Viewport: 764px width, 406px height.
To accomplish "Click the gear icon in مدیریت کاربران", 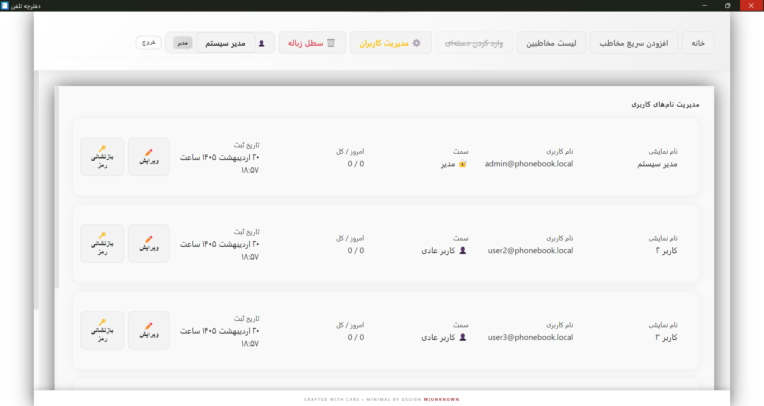I will tap(417, 43).
